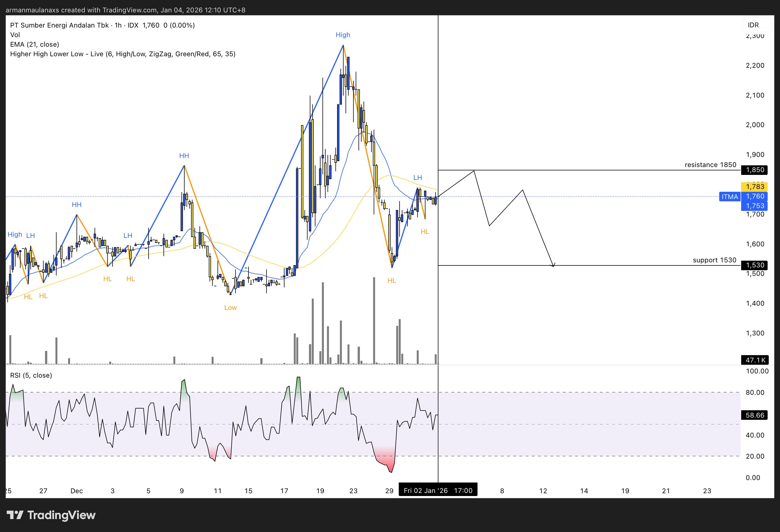
Task: Click the Vol indicator label
Action: tap(15, 35)
